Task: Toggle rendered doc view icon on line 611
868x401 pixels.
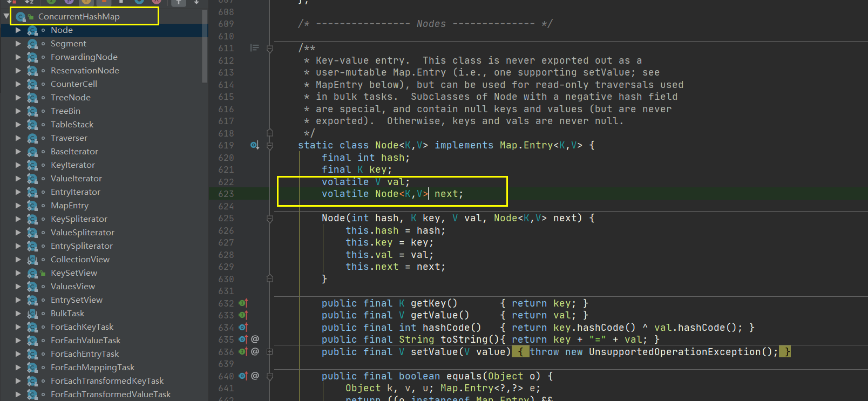Action: (x=254, y=48)
